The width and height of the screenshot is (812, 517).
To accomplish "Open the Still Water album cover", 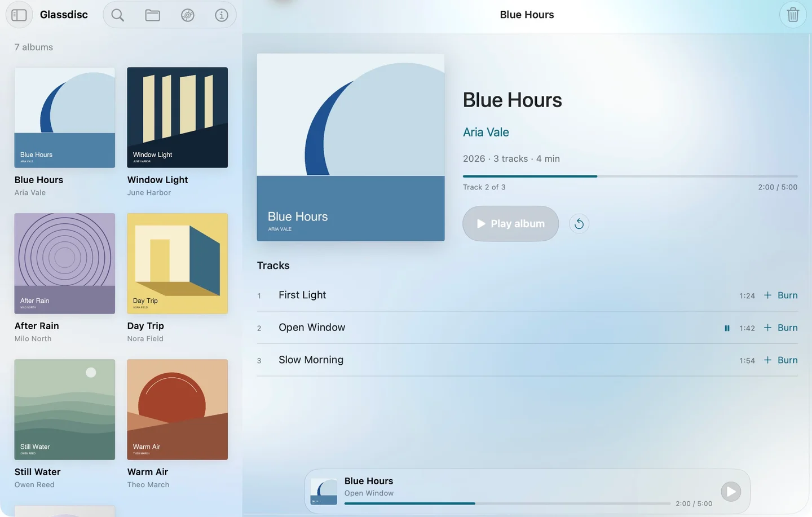I will click(x=65, y=410).
